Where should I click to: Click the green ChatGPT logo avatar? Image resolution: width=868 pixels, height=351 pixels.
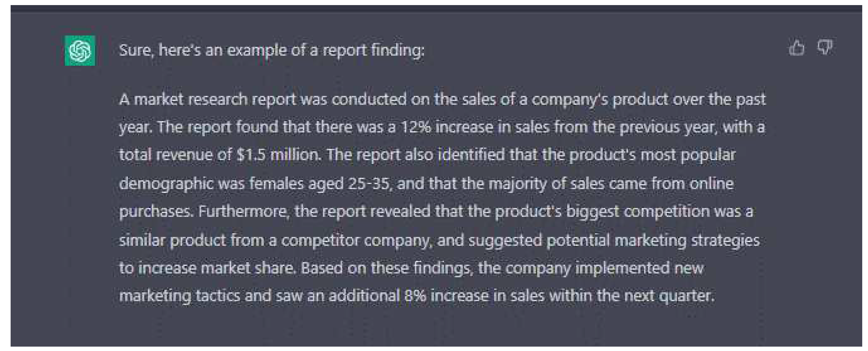pos(80,51)
